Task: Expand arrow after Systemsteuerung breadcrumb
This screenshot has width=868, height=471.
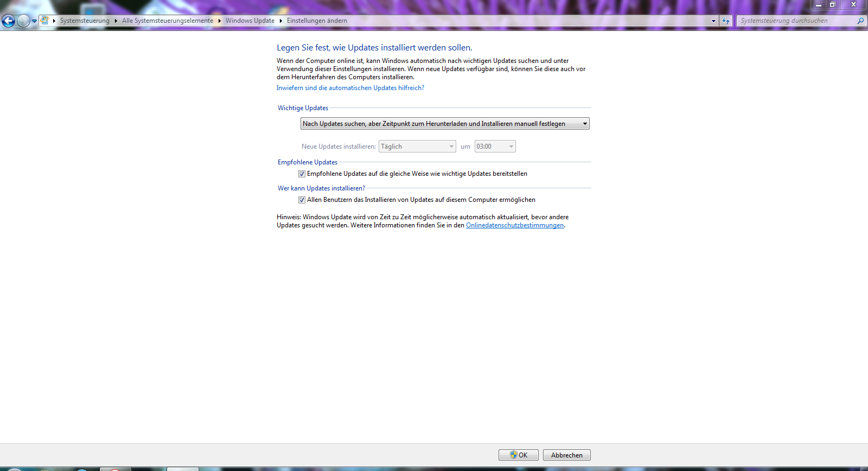Action: tap(116, 21)
